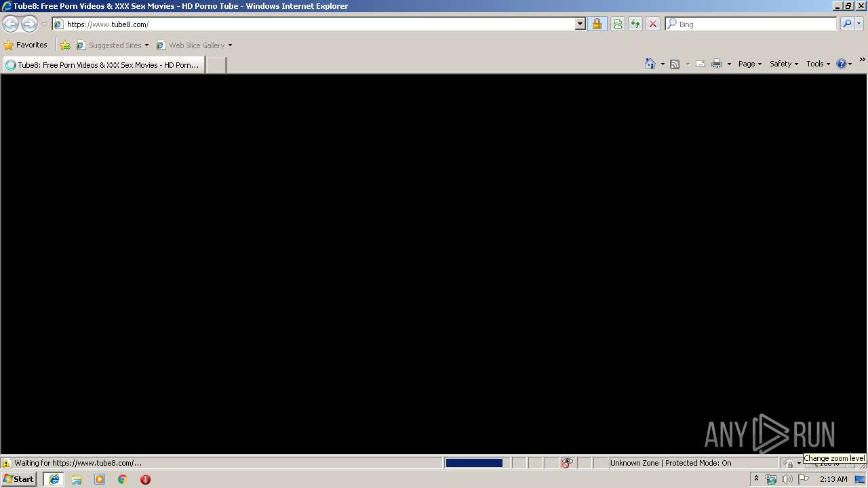Image resolution: width=868 pixels, height=488 pixels.
Task: Open the Suggested Sites link
Action: pos(108,45)
